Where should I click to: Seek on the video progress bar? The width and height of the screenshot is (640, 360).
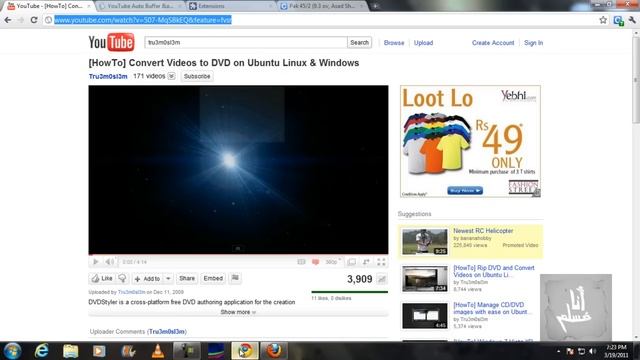point(238,255)
